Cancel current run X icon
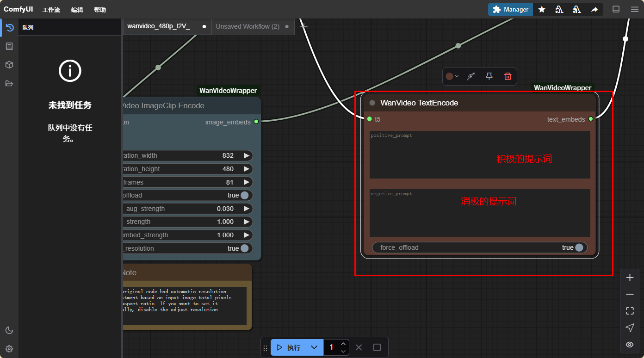644x358 pixels. [359, 347]
